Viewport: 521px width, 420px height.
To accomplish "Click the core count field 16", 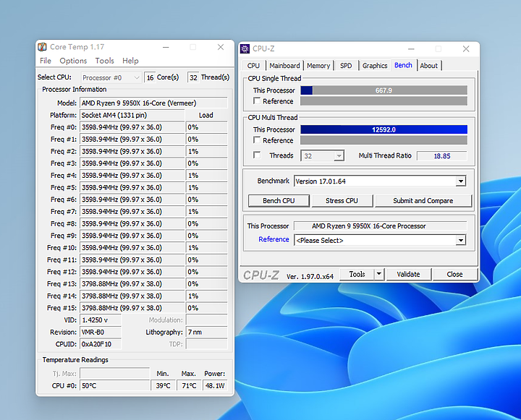I will [150, 77].
